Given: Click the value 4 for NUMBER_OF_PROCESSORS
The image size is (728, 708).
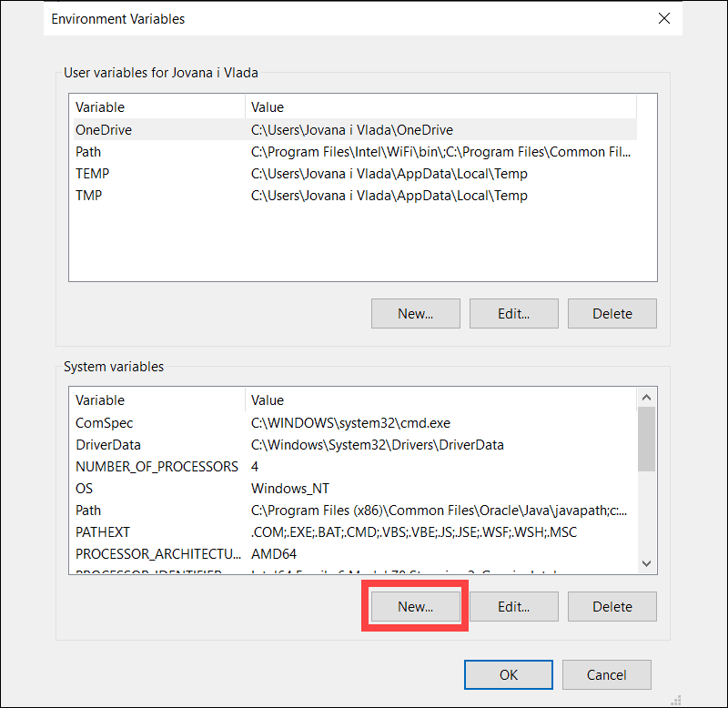Looking at the screenshot, I should (255, 467).
